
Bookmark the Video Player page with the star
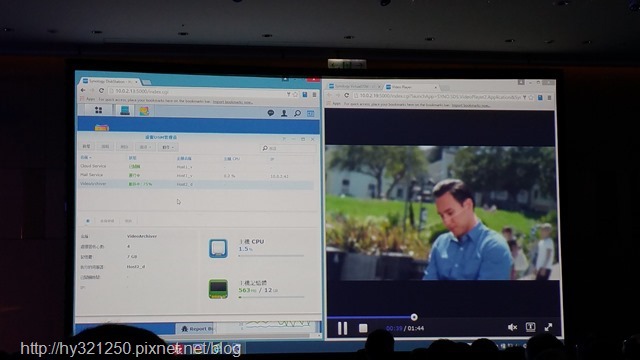pyautogui.click(x=531, y=98)
